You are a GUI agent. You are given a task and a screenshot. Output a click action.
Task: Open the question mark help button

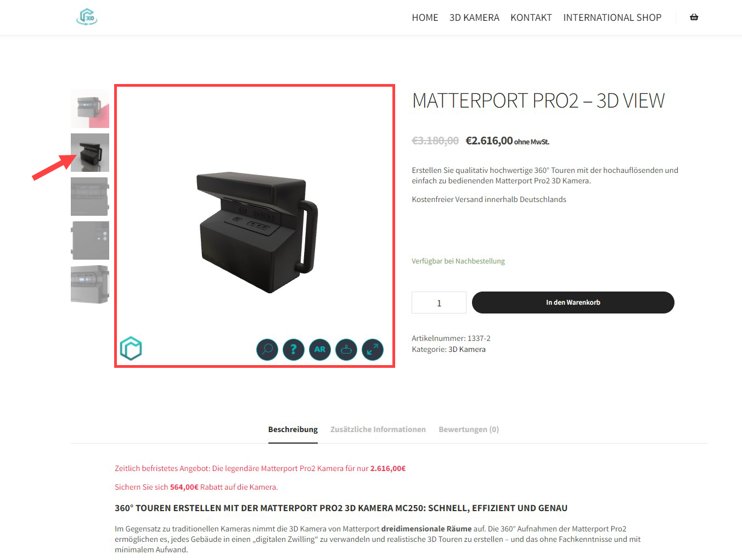point(294,349)
